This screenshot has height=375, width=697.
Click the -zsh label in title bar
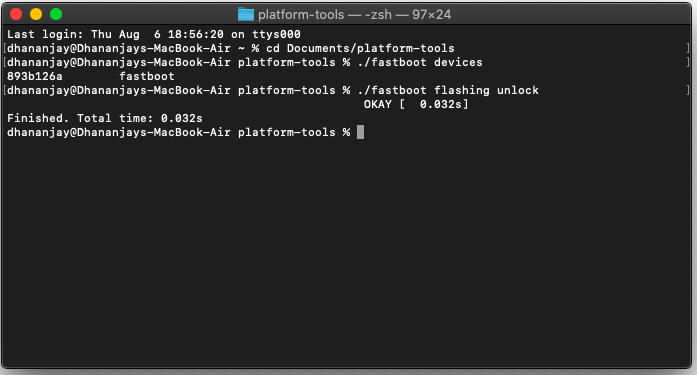(378, 15)
